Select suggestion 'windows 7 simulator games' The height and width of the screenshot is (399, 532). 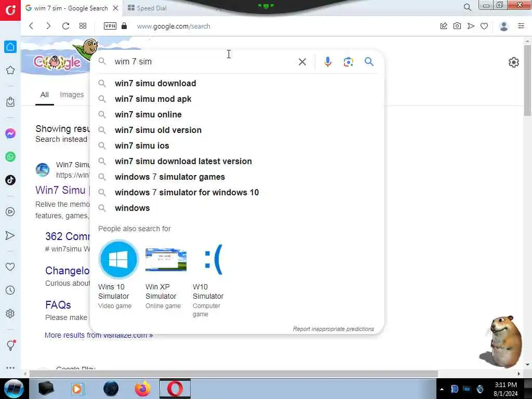pos(237,177)
